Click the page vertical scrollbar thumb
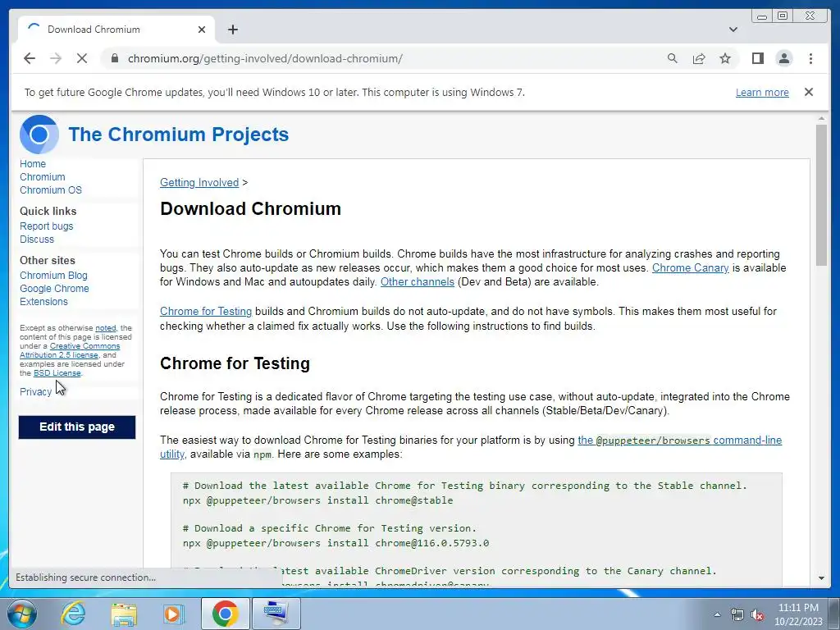The image size is (840, 630). (x=821, y=194)
